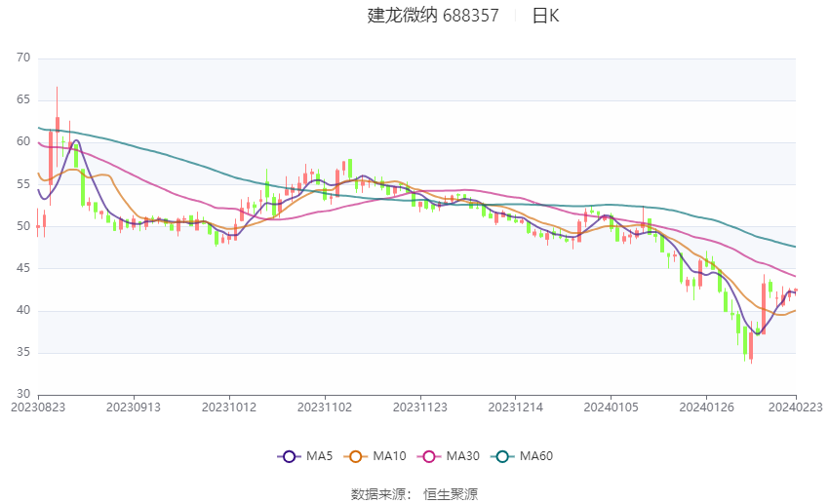Click the 35 y-axis value label
The width and height of the screenshot is (829, 504).
[x=23, y=352]
